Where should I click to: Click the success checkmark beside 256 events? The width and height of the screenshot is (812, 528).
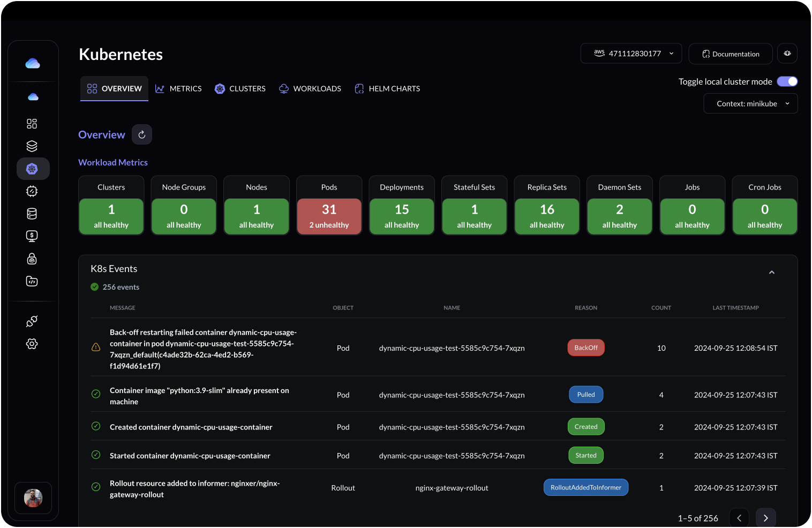96,286
